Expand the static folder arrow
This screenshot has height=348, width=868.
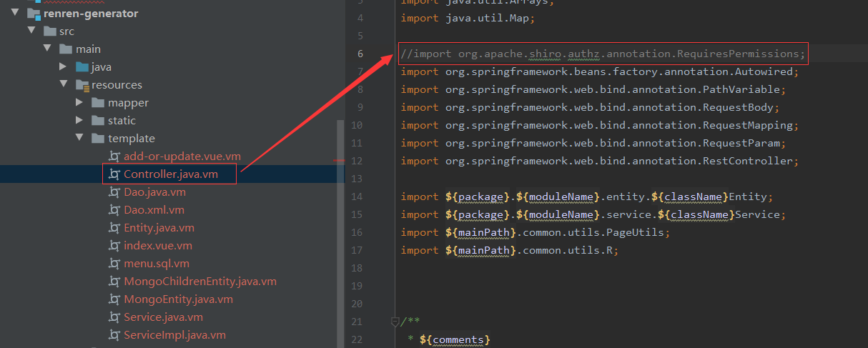(x=80, y=121)
